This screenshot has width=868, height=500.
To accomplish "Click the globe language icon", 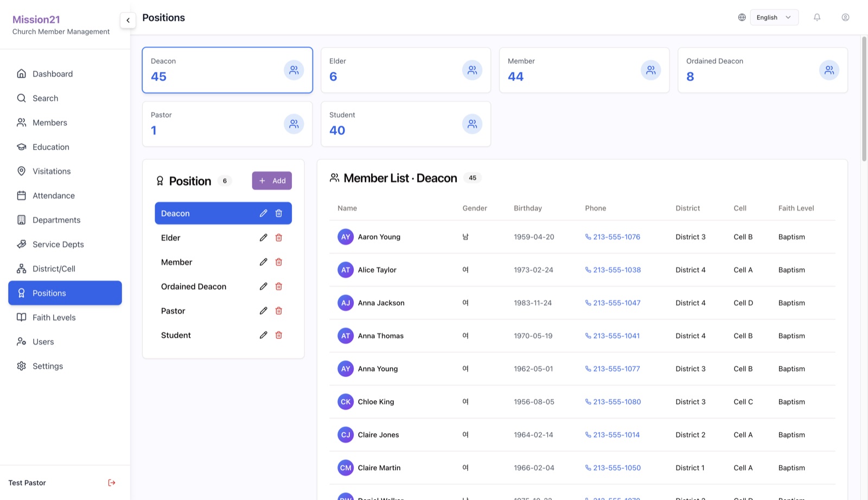I will pos(742,17).
